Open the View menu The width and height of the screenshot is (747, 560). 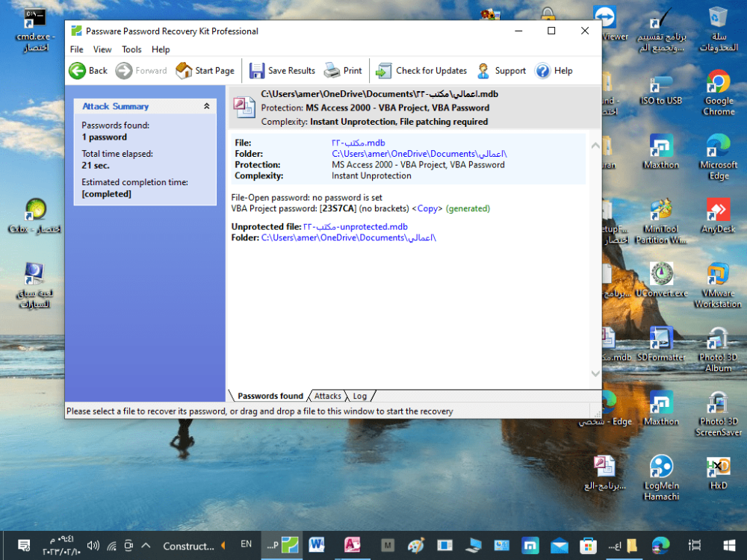click(102, 49)
